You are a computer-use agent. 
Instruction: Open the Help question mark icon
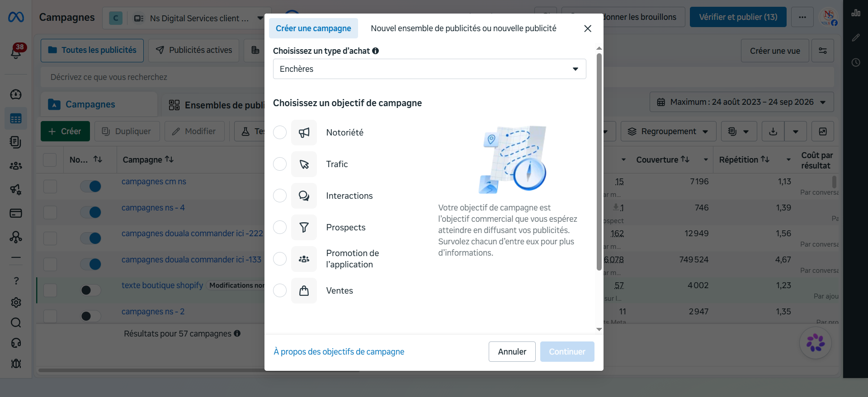16,281
